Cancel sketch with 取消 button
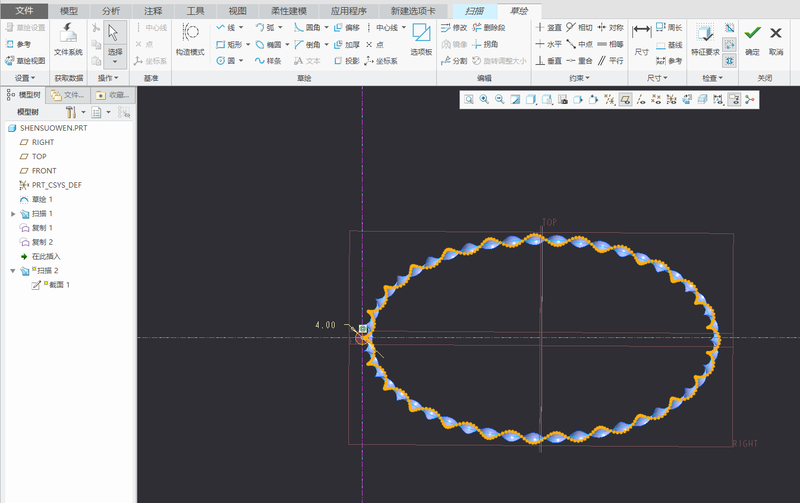 coord(776,39)
